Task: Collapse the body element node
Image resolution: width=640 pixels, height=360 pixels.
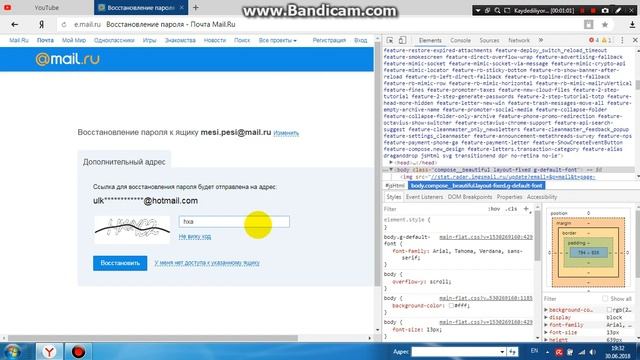Action: click(391, 169)
